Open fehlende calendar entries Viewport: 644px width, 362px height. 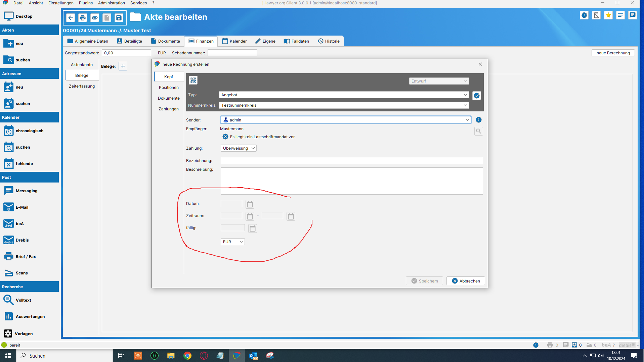(18, 163)
